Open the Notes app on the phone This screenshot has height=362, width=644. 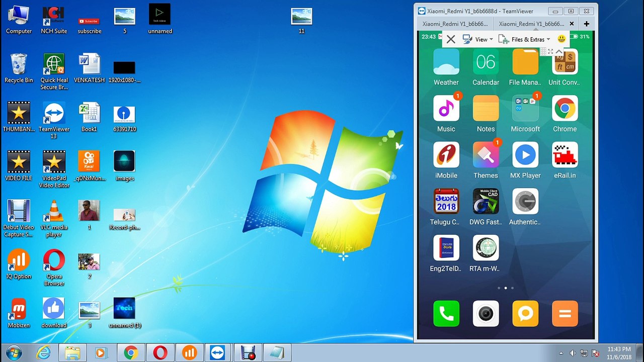click(486, 109)
